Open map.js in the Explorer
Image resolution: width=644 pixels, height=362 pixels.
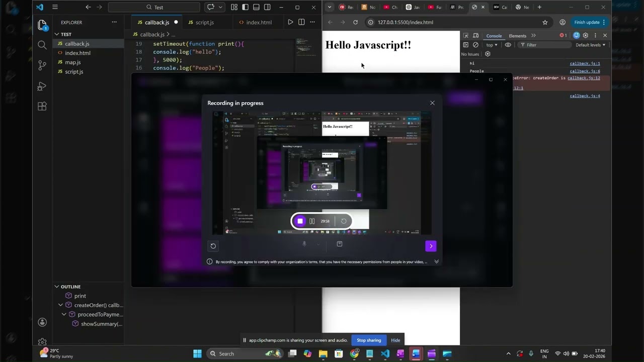73,62
